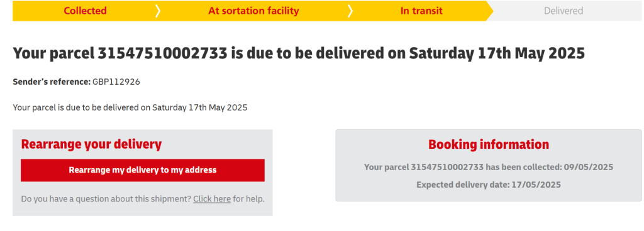
Task: Click the small due-to-be-delivered paragraph under the reference
Action: click(x=130, y=108)
